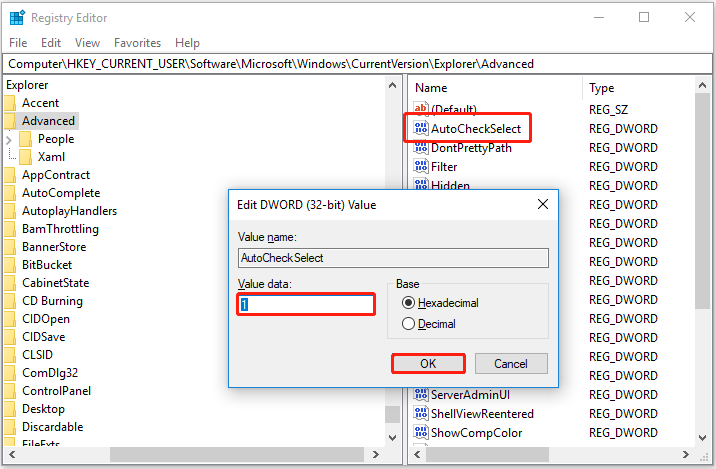Click the AppContract folder icon
The image size is (716, 469).
pos(11,174)
